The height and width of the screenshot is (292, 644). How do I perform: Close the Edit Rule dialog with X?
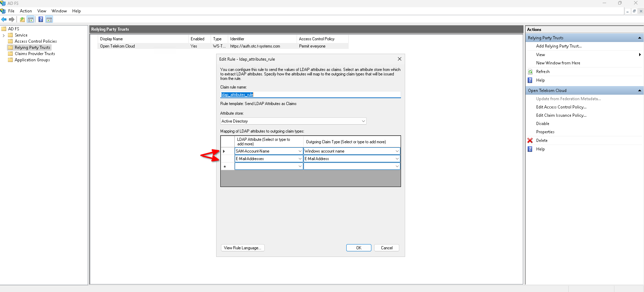pyautogui.click(x=399, y=59)
